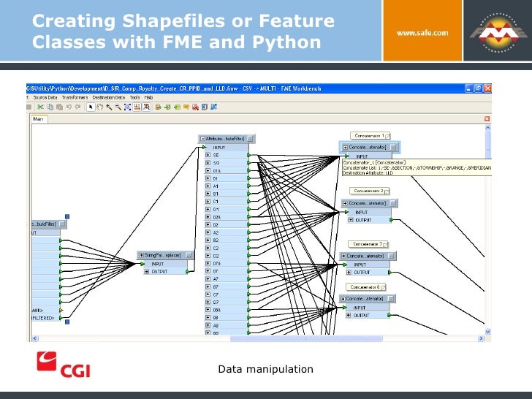532x399 pixels.
Task: Click the yellow annotation comment icon
Action: click(x=186, y=107)
